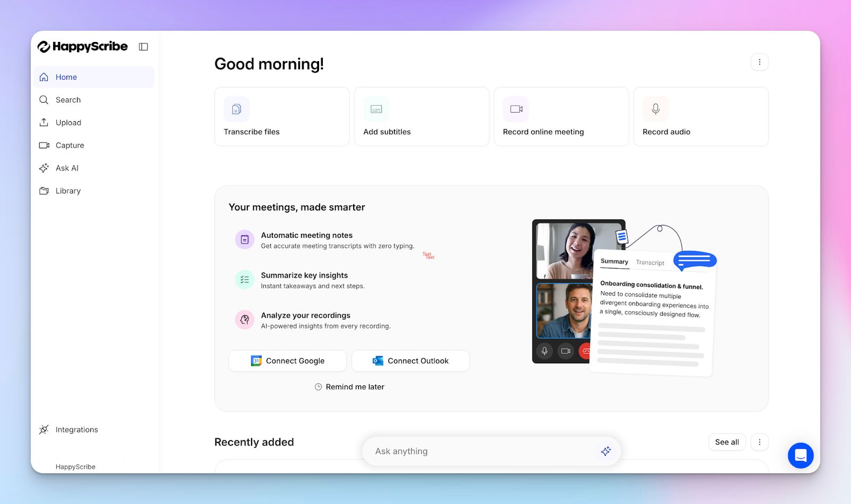Select the Transcript tab in the preview card
851x504 pixels.
click(x=649, y=262)
